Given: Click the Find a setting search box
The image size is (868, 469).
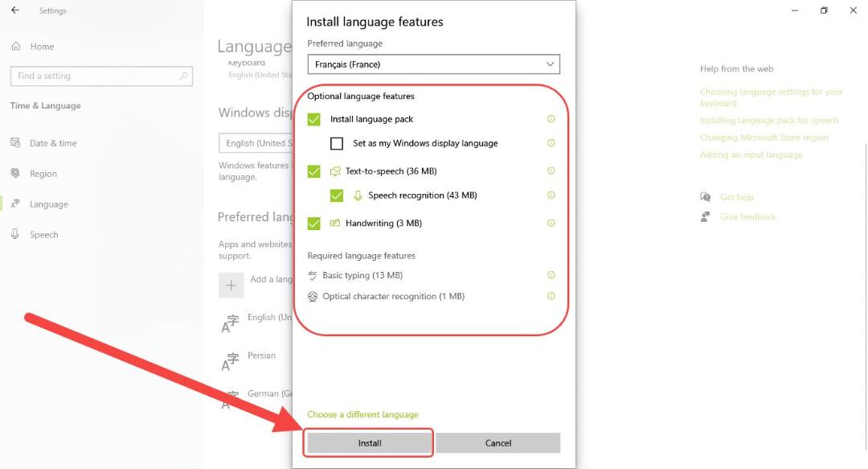Looking at the screenshot, I should coord(101,76).
